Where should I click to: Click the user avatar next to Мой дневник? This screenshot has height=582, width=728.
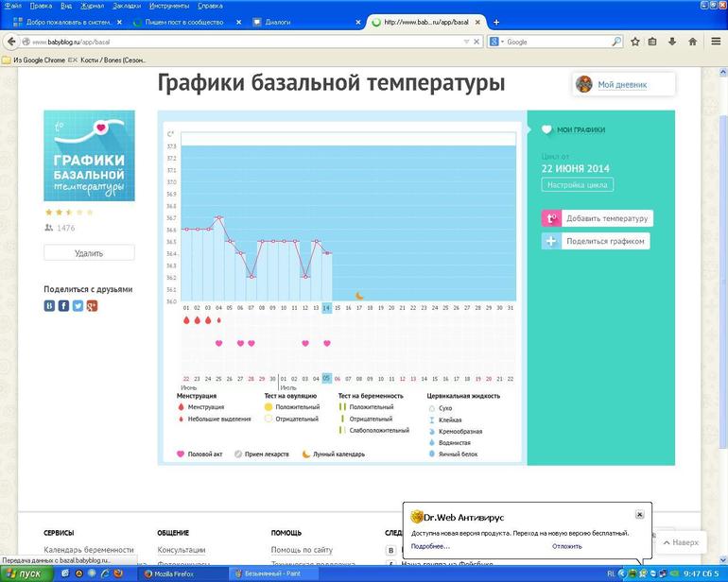583,84
